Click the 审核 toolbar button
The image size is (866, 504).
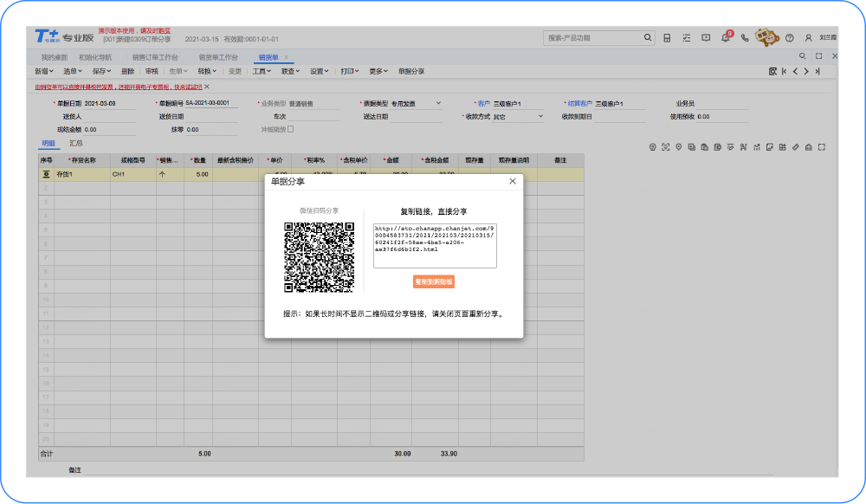pyautogui.click(x=152, y=72)
